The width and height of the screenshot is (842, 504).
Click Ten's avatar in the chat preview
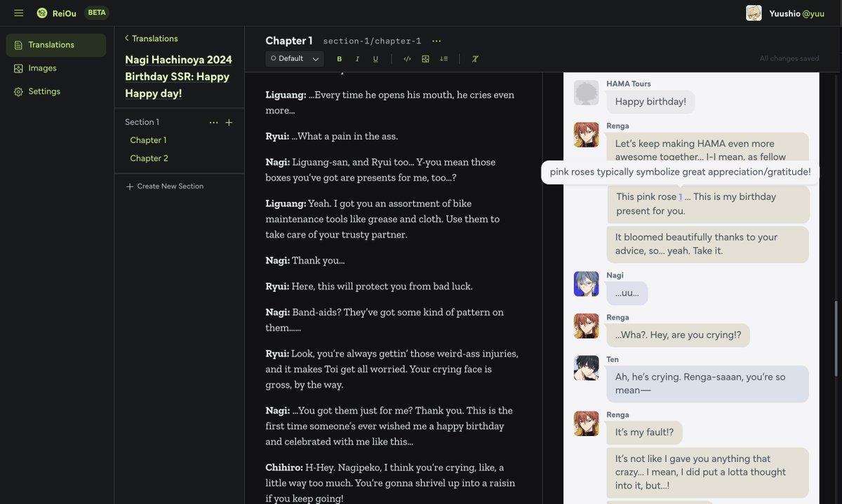pos(587,368)
